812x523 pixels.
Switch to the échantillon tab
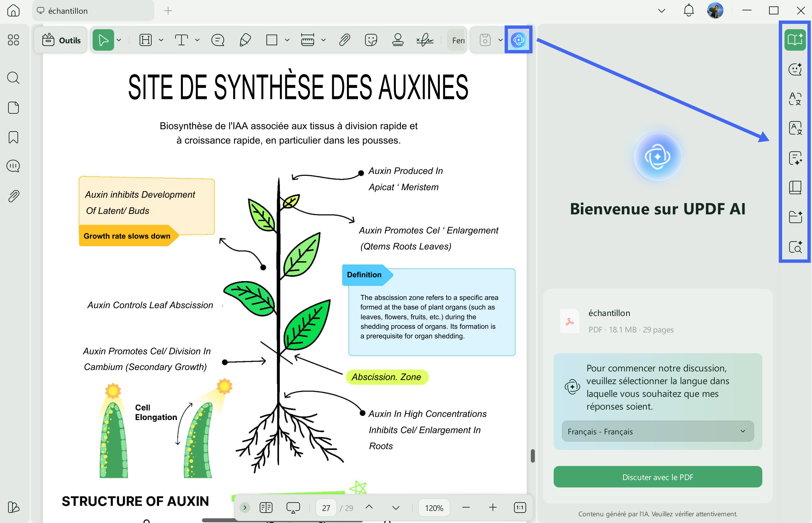[x=93, y=11]
